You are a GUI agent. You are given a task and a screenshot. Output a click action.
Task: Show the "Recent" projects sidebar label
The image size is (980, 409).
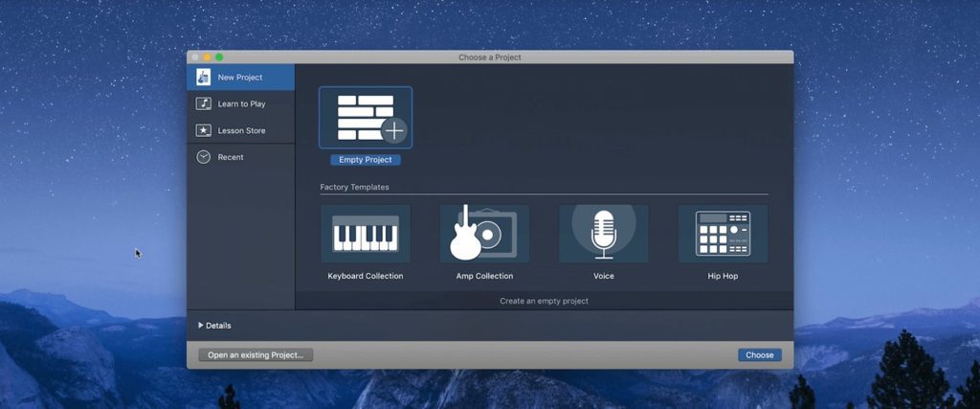[x=231, y=157]
